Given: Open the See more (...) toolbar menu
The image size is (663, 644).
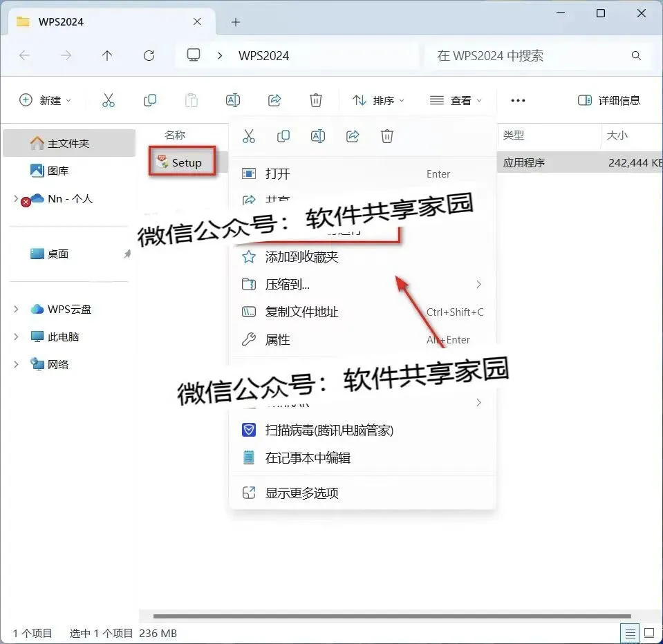Looking at the screenshot, I should [x=518, y=100].
